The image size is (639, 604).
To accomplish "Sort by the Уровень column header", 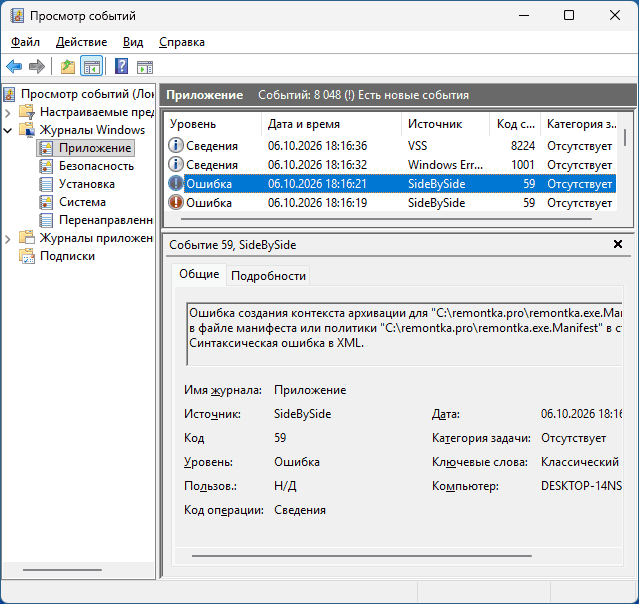I will pyautogui.click(x=212, y=124).
